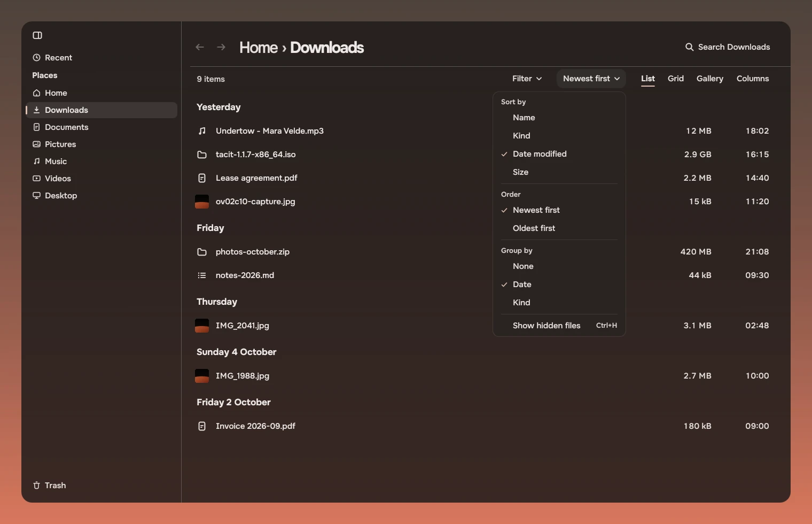The image size is (812, 524).
Task: Set Group by to None
Action: tap(559, 266)
